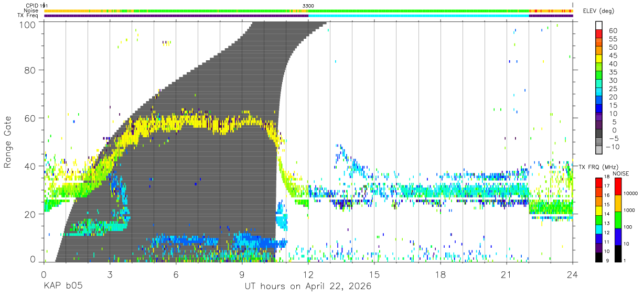The image size is (644, 297).
Task: Select the yellow swatch in ELEV color bar
Action: (x=599, y=58)
